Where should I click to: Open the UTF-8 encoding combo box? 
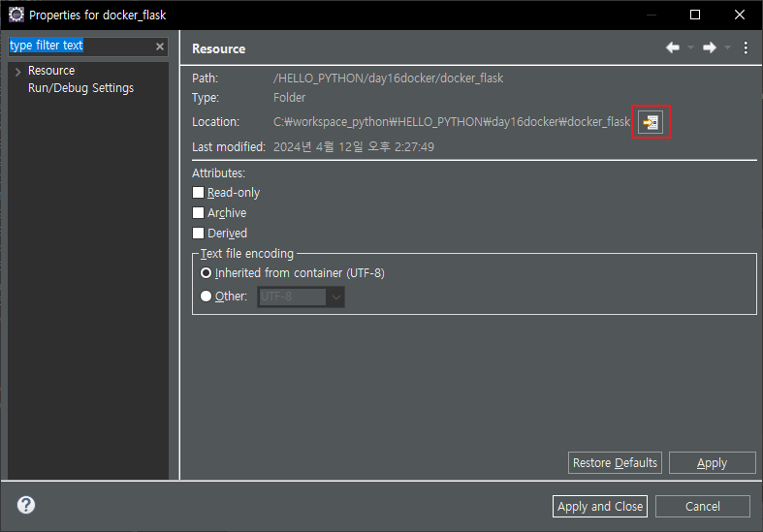point(301,297)
